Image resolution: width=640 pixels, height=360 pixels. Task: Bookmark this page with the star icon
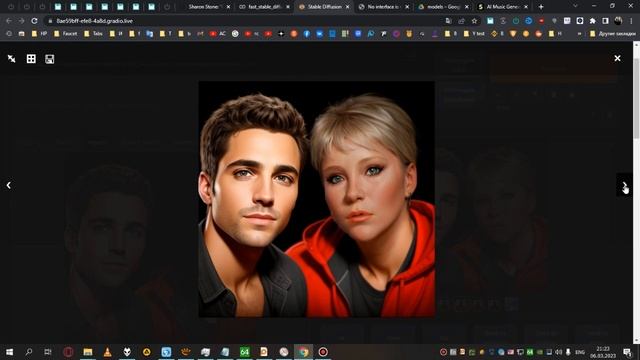[474, 21]
